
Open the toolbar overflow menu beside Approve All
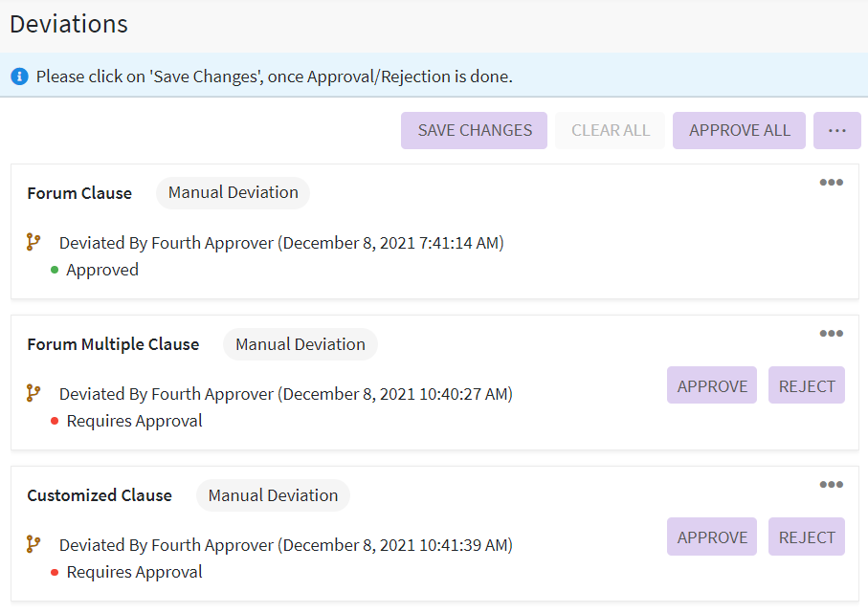tap(836, 131)
